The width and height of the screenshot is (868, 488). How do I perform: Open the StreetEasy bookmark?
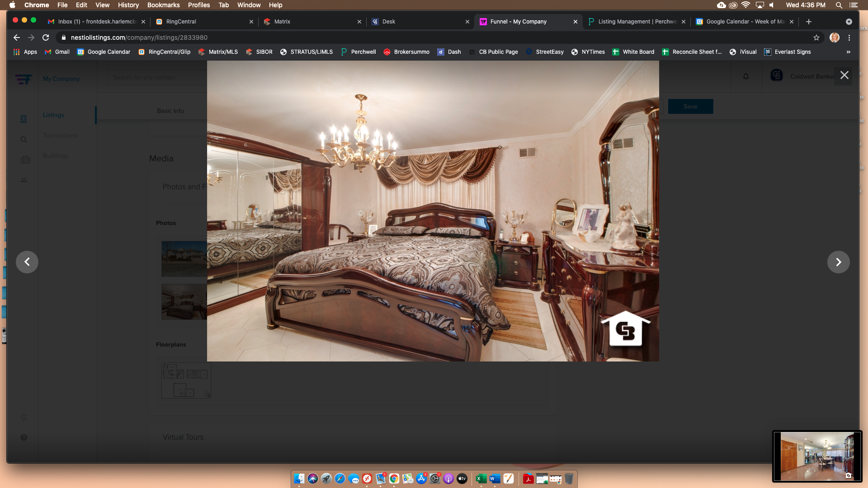point(544,52)
